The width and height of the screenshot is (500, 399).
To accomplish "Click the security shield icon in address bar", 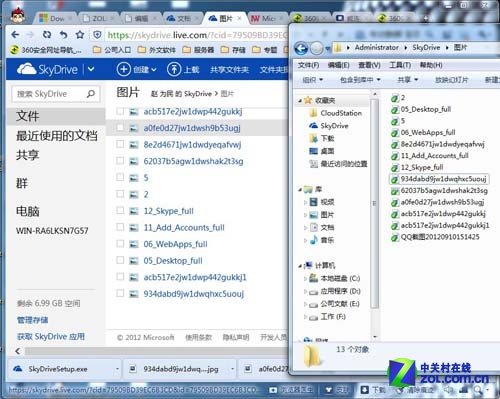I will (97, 35).
